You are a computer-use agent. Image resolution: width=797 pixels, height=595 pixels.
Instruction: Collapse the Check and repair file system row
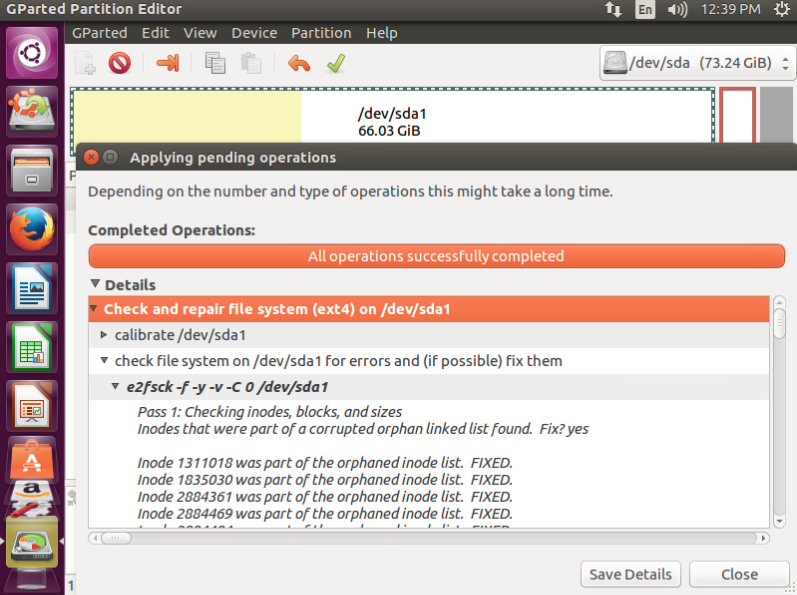pos(94,308)
